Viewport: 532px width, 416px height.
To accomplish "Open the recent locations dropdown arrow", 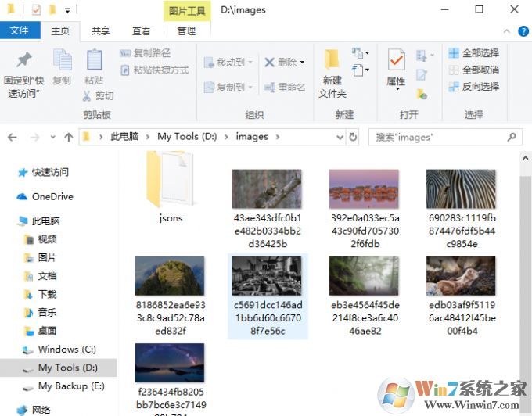I will [x=53, y=138].
